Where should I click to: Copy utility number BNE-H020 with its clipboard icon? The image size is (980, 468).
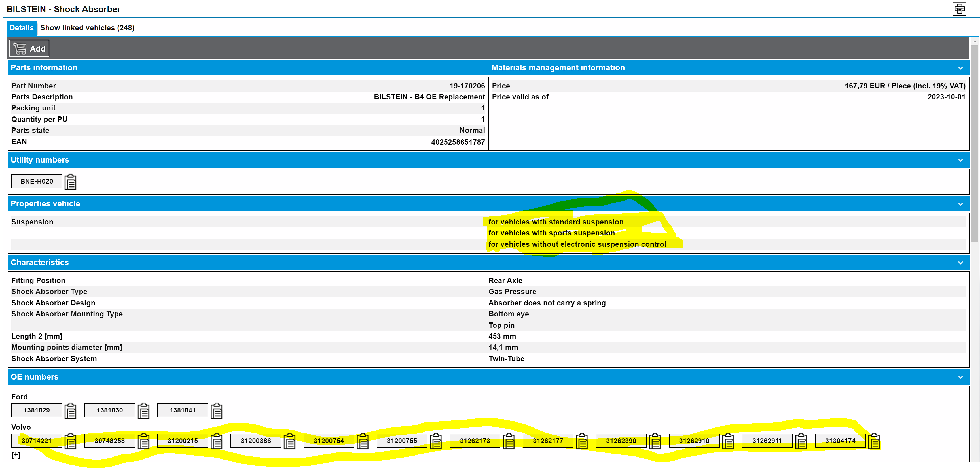tap(70, 182)
